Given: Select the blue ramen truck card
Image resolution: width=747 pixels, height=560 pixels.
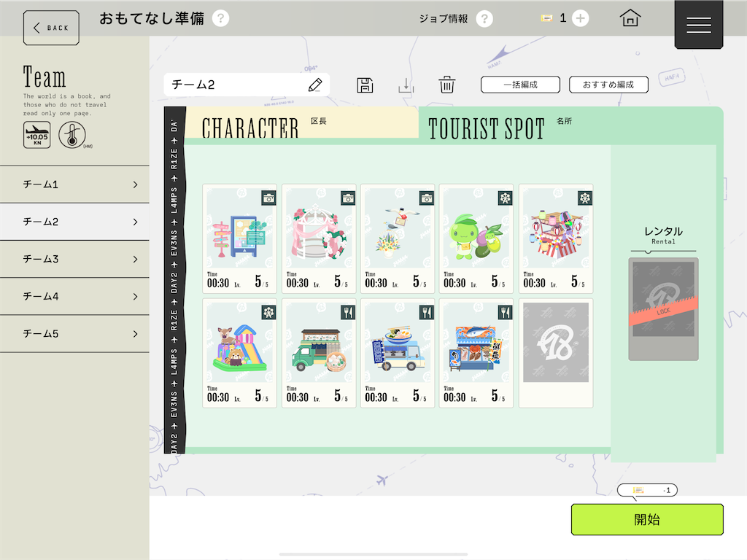Looking at the screenshot, I should click(x=398, y=354).
